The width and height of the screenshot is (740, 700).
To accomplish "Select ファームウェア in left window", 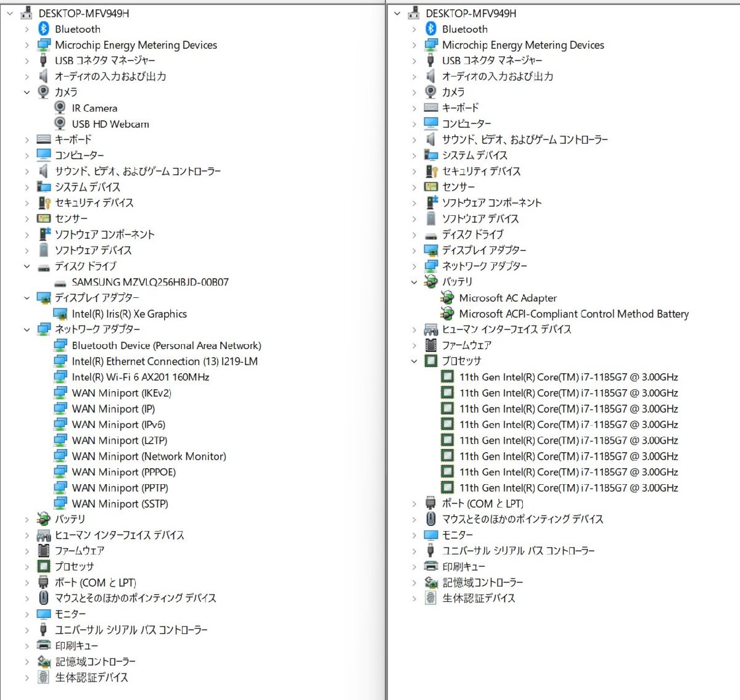I will pos(80,551).
